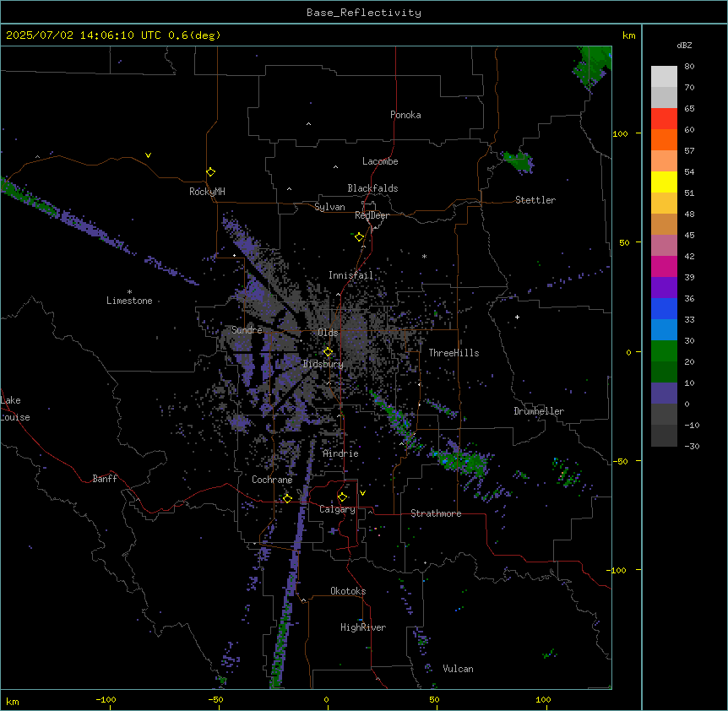
Task: Click the Innisfail label
Action: click(x=351, y=275)
